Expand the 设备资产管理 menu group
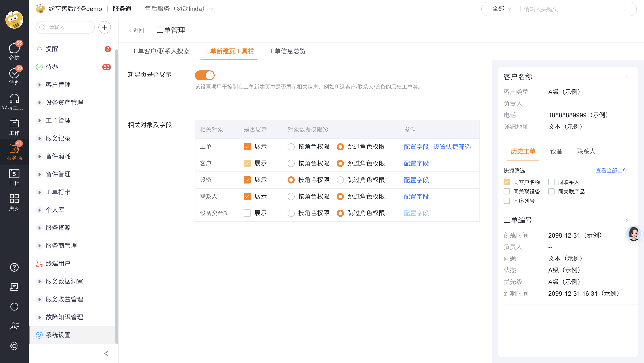The image size is (644, 363). [x=39, y=103]
